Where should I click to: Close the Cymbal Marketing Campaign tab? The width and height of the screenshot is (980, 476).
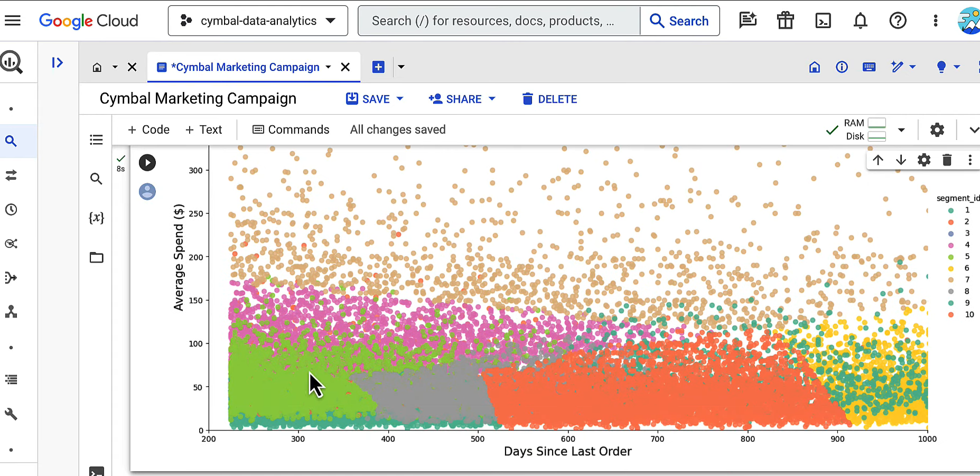coord(346,67)
